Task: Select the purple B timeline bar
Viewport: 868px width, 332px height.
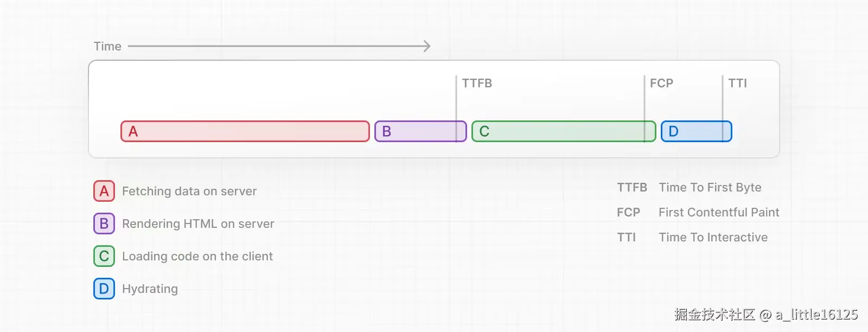Action: tap(420, 131)
